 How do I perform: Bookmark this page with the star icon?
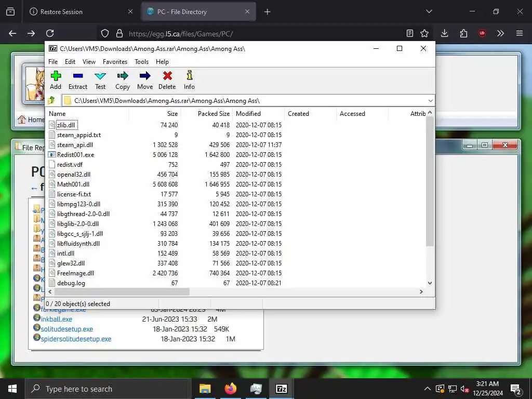424,33
